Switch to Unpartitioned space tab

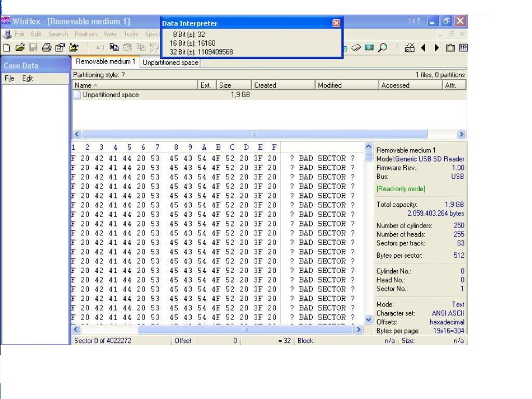pos(170,62)
